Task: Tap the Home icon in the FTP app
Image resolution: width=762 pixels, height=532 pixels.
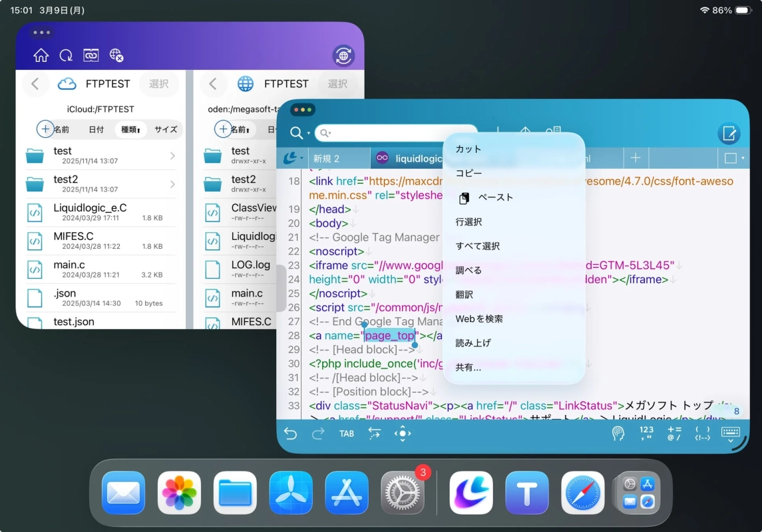Action: pos(41,55)
